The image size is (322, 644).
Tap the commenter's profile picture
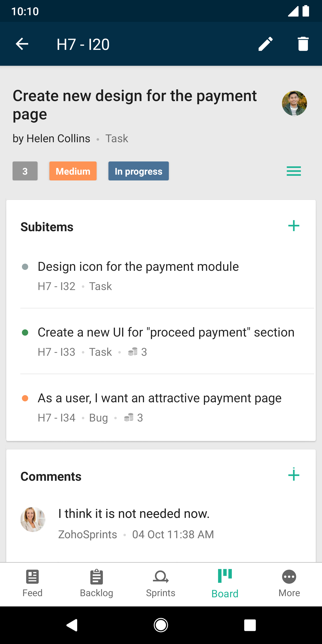[x=33, y=519]
